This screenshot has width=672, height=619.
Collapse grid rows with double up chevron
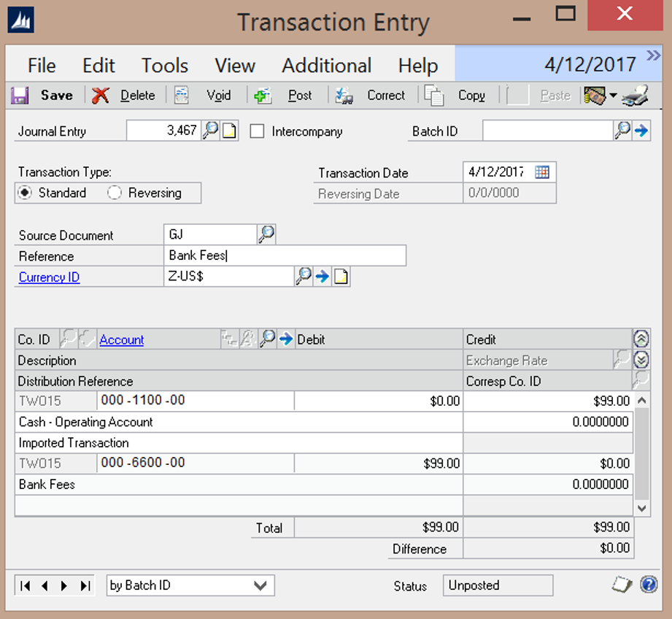click(641, 339)
